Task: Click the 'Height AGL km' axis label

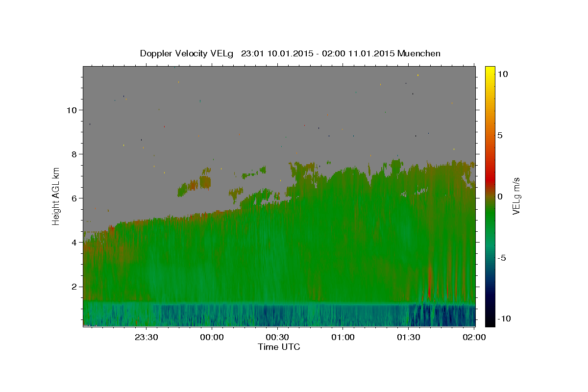Action: (x=56, y=196)
